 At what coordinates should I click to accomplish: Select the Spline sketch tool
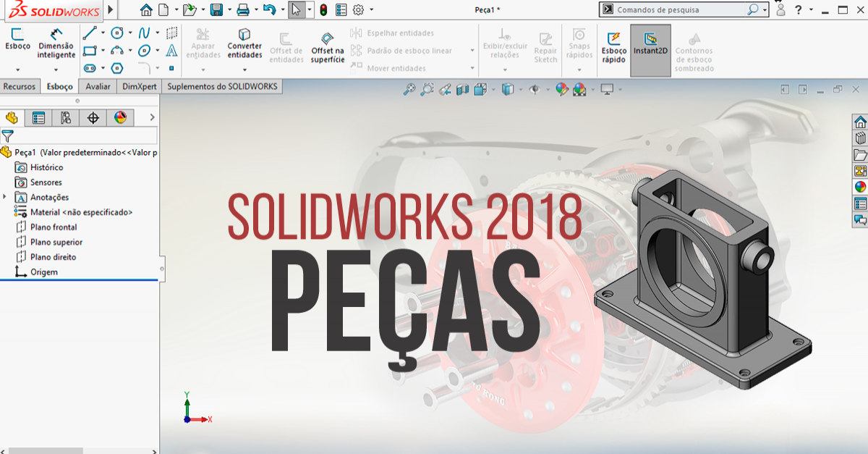144,33
